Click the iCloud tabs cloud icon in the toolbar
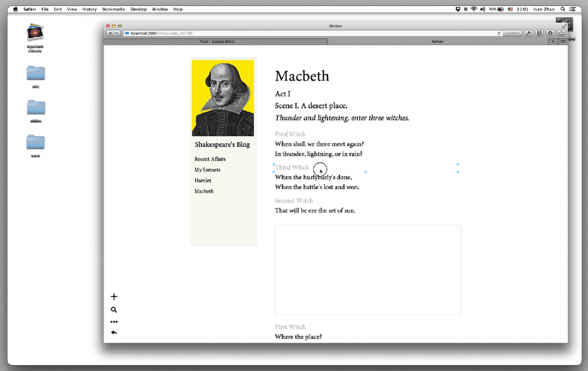Viewport: 588px width, 371px height. [x=561, y=33]
